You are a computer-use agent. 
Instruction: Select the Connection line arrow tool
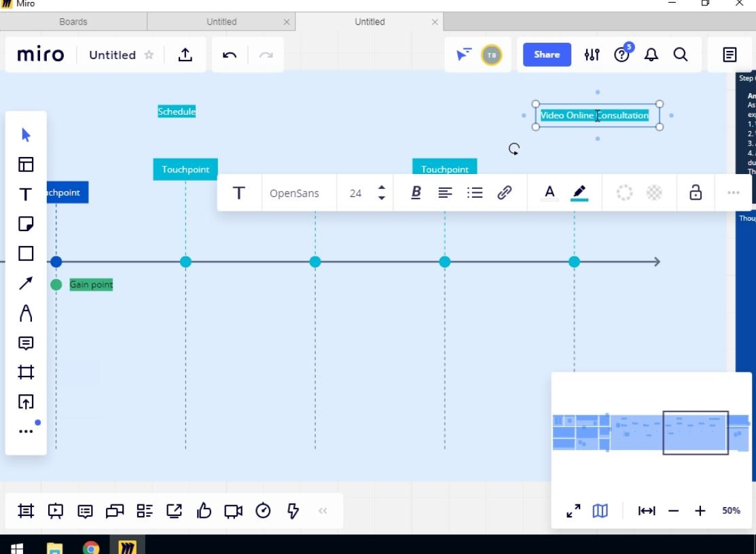point(26,283)
